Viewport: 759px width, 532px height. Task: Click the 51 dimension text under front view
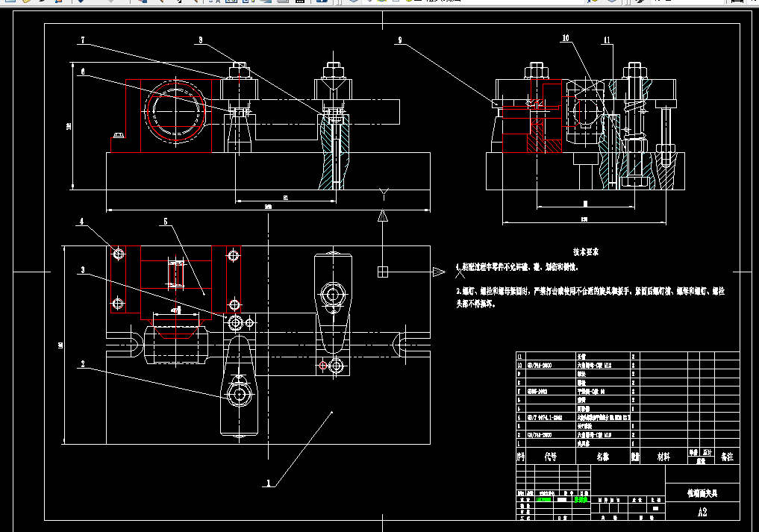click(x=286, y=198)
